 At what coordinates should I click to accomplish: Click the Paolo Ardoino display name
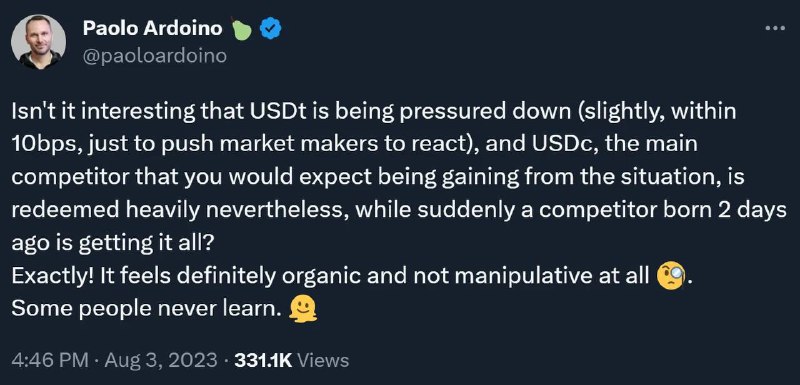coord(152,29)
